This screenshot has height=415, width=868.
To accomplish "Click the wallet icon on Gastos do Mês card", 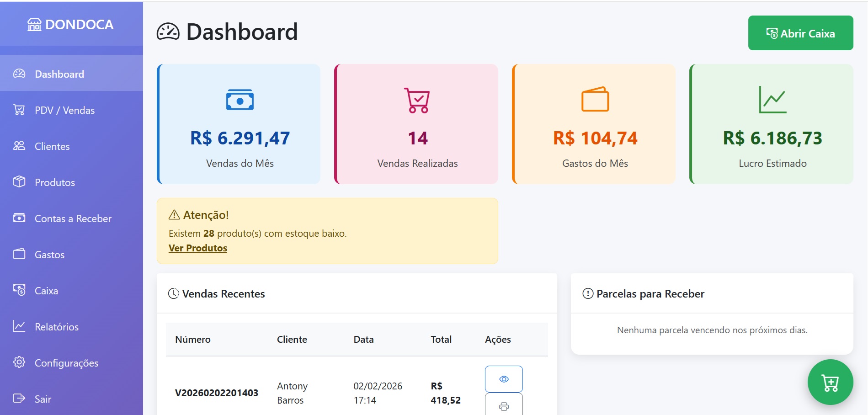I will (595, 99).
